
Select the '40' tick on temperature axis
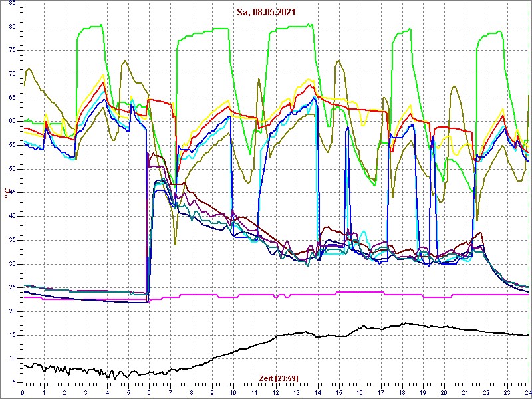click(x=11, y=217)
